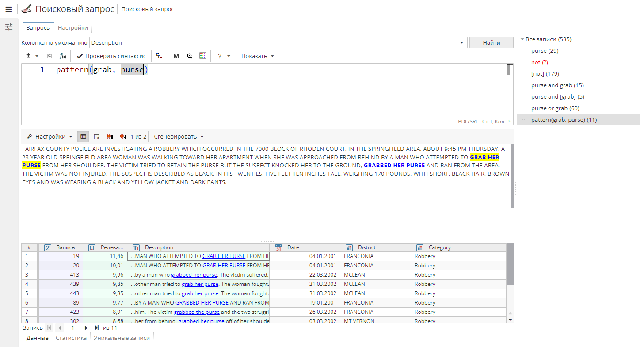Switch to the Запросы tab
Image resolution: width=644 pixels, height=347 pixels.
point(38,27)
